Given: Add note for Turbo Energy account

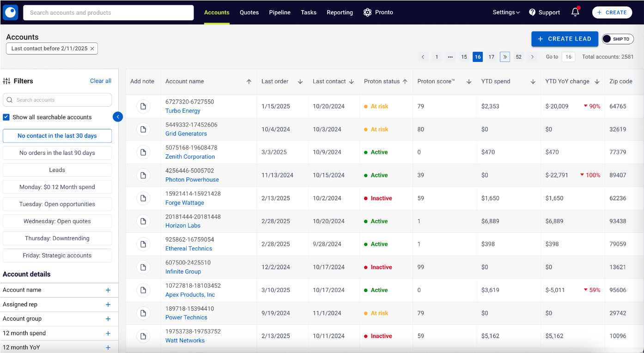Looking at the screenshot, I should [143, 107].
